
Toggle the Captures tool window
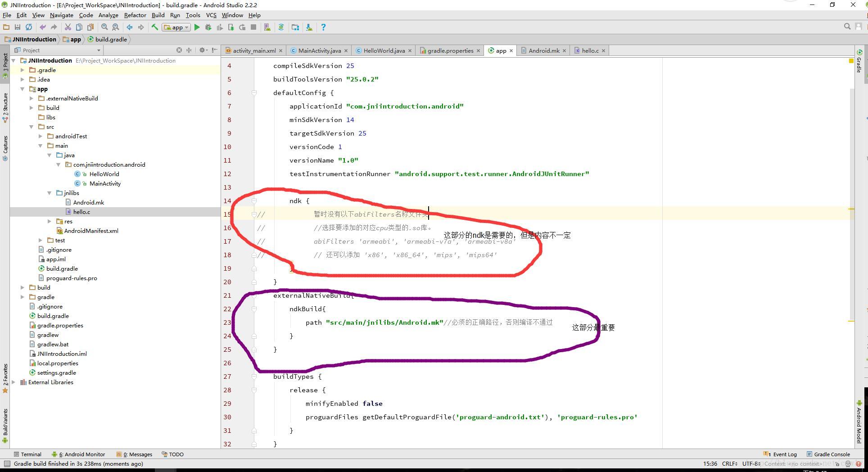[5, 148]
